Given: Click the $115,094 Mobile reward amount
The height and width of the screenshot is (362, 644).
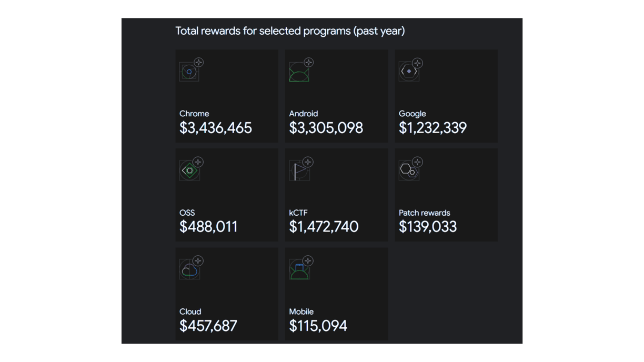Looking at the screenshot, I should (318, 326).
